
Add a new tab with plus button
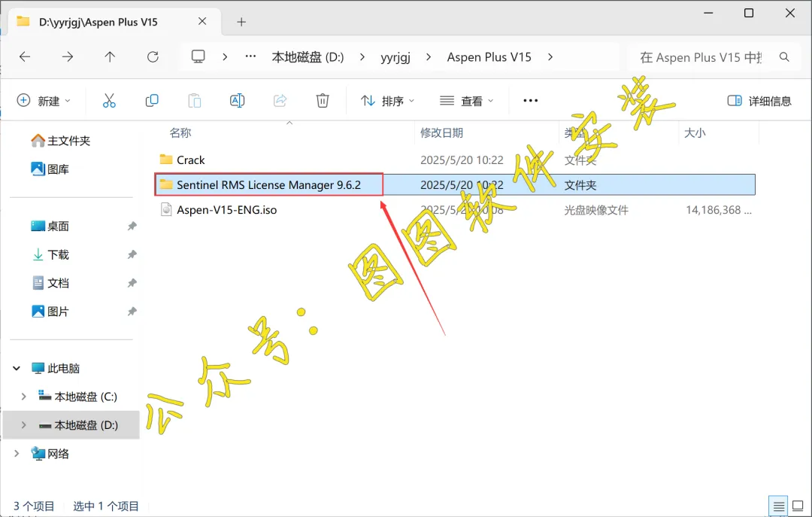241,22
